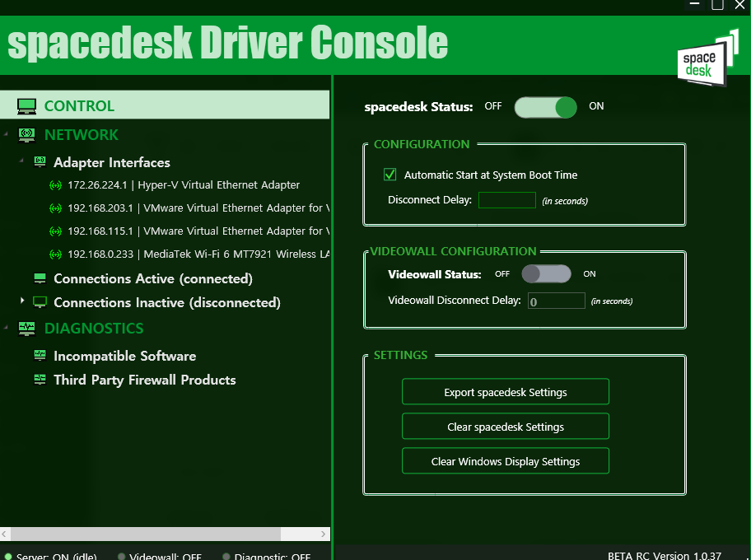751x560 pixels.
Task: Click Clear spacedesk Settings button
Action: pos(506,427)
